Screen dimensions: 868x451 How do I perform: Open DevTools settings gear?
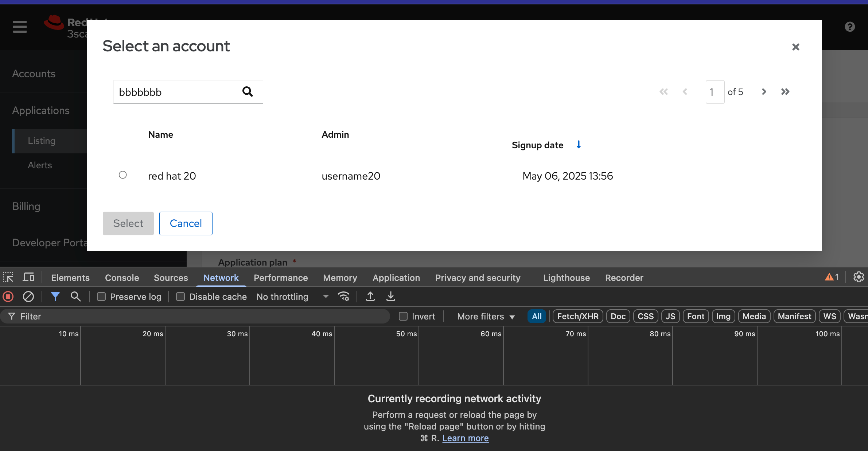(859, 277)
